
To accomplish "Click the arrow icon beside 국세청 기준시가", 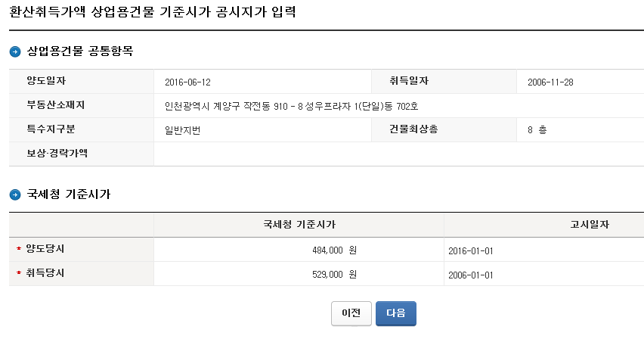I will pyautogui.click(x=15, y=195).
